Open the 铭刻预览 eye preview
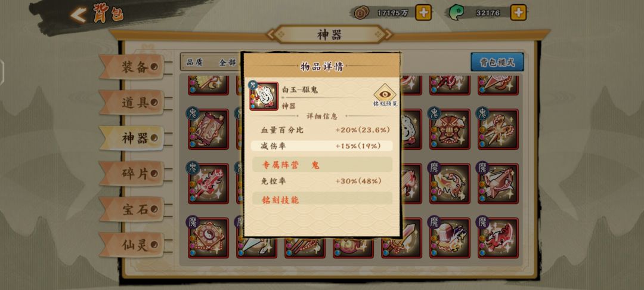The height and width of the screenshot is (290, 644). (385, 95)
